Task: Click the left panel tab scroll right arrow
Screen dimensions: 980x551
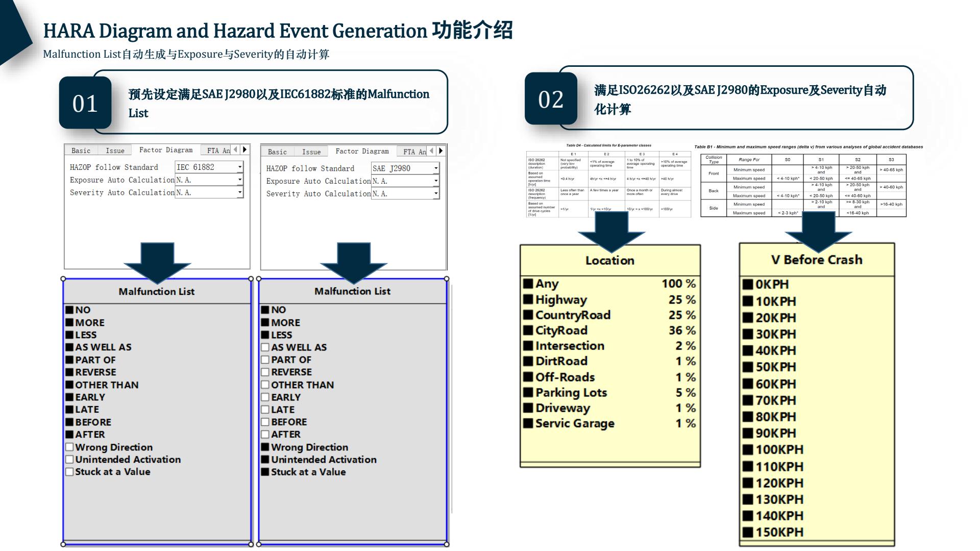Action: point(245,149)
